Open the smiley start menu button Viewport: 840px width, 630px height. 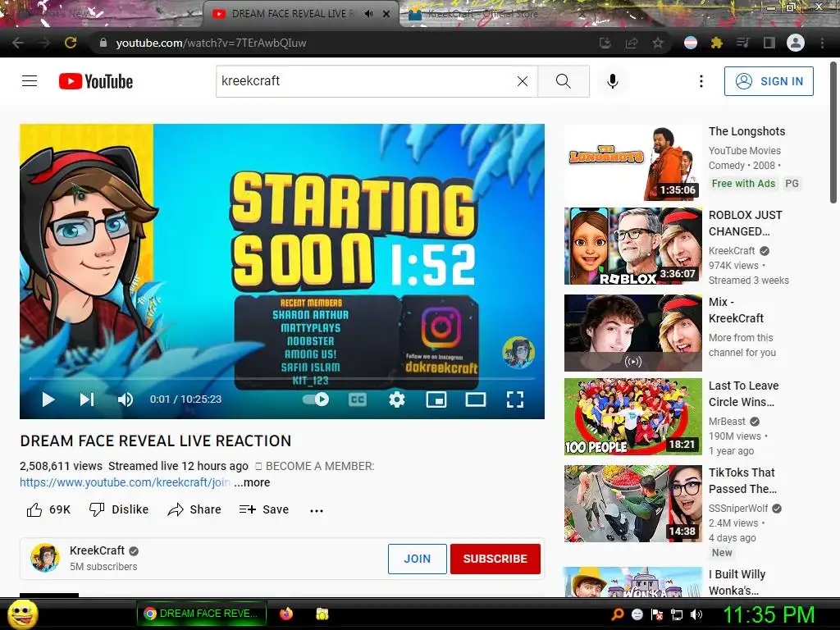tap(23, 614)
